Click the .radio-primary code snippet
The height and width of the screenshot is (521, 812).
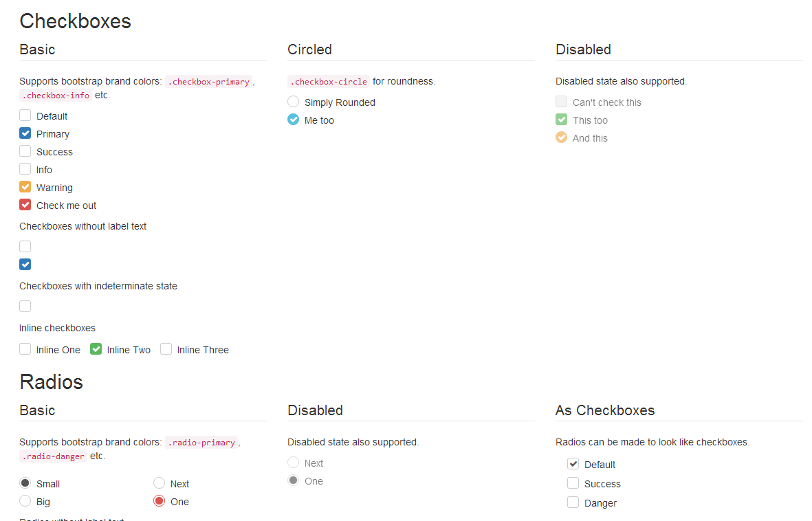(201, 443)
